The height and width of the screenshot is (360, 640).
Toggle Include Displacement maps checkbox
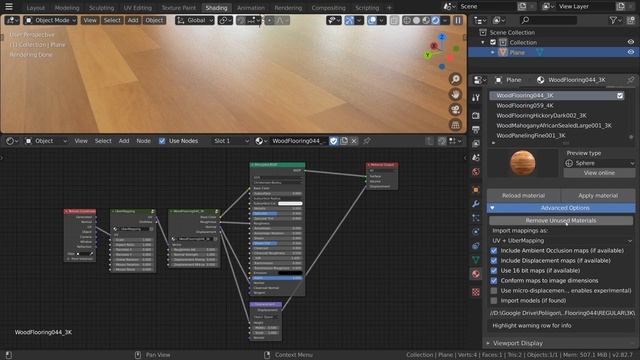494,260
